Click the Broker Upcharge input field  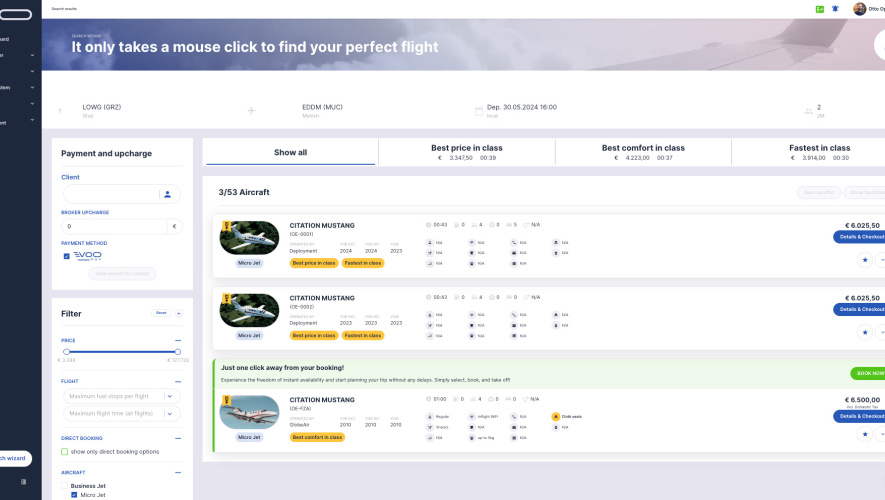pos(113,227)
